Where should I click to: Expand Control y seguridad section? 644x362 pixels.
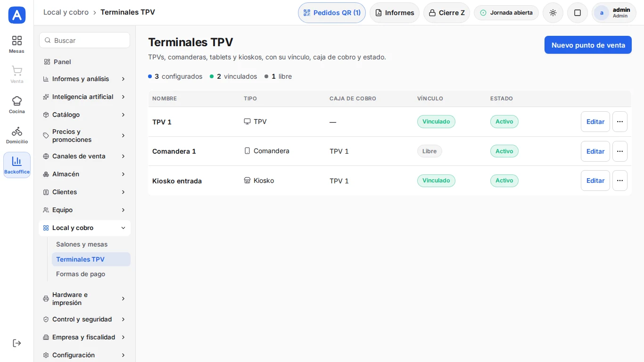click(x=84, y=319)
